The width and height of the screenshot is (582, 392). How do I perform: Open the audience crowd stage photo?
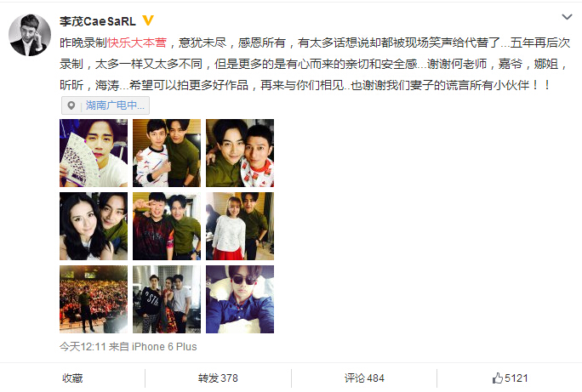(x=94, y=299)
